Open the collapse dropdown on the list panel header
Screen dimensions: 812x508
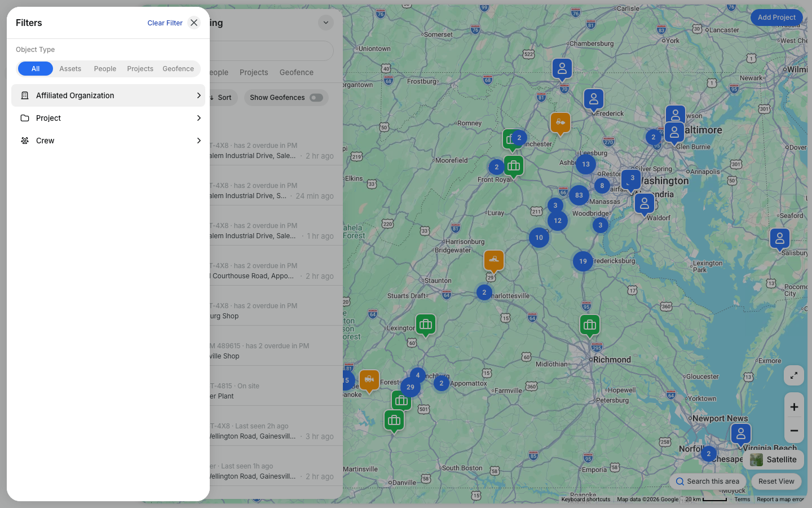(x=326, y=23)
